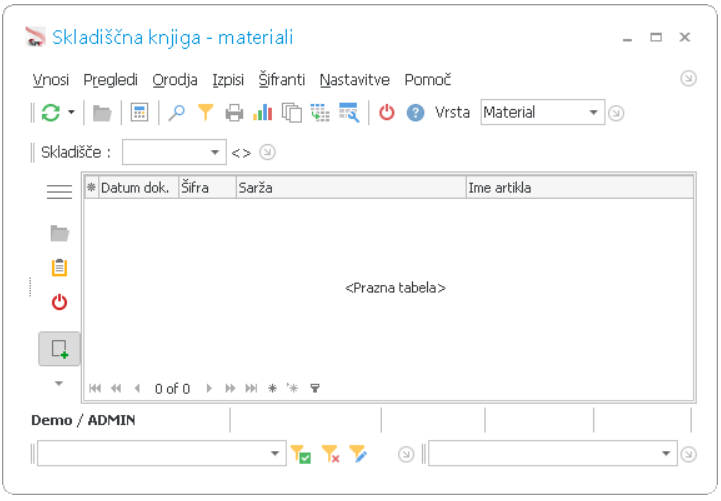Click the 0 of 0 record counter
This screenshot has height=501, width=721.
point(172,389)
